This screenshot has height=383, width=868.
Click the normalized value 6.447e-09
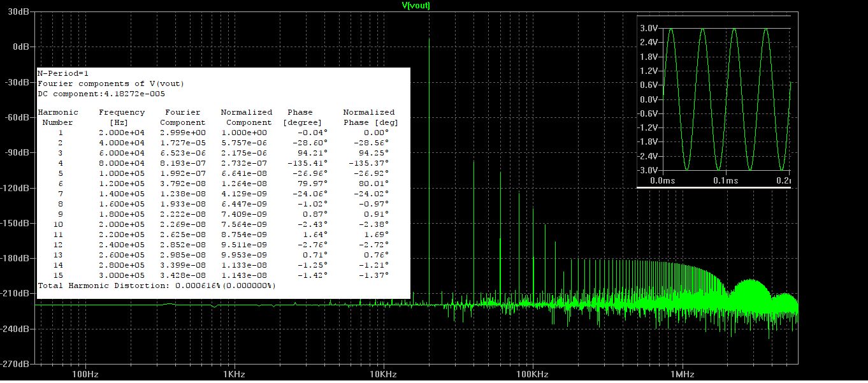[244, 204]
